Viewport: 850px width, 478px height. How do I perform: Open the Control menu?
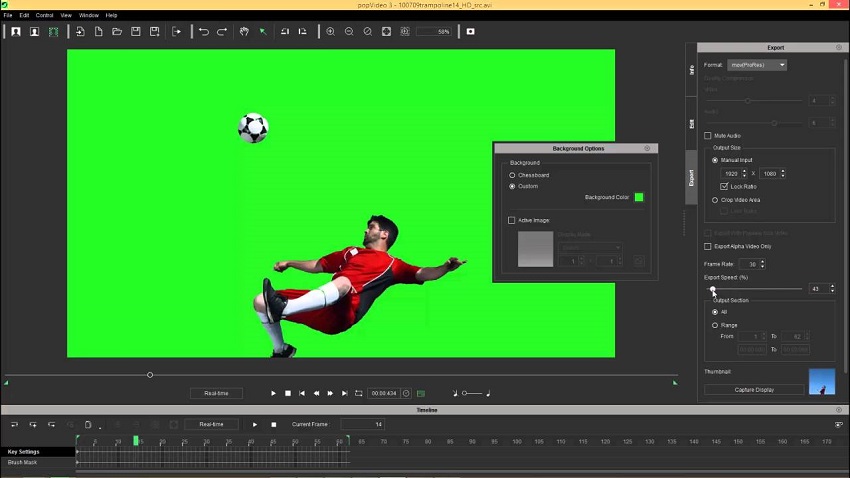coord(44,15)
